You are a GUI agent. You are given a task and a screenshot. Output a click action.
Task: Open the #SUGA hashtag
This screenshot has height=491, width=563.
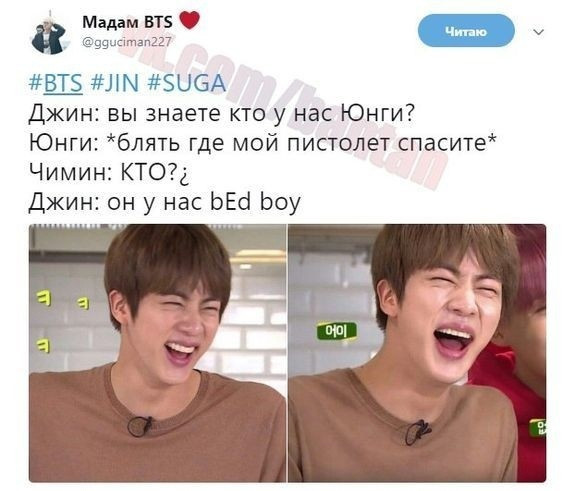(186, 83)
